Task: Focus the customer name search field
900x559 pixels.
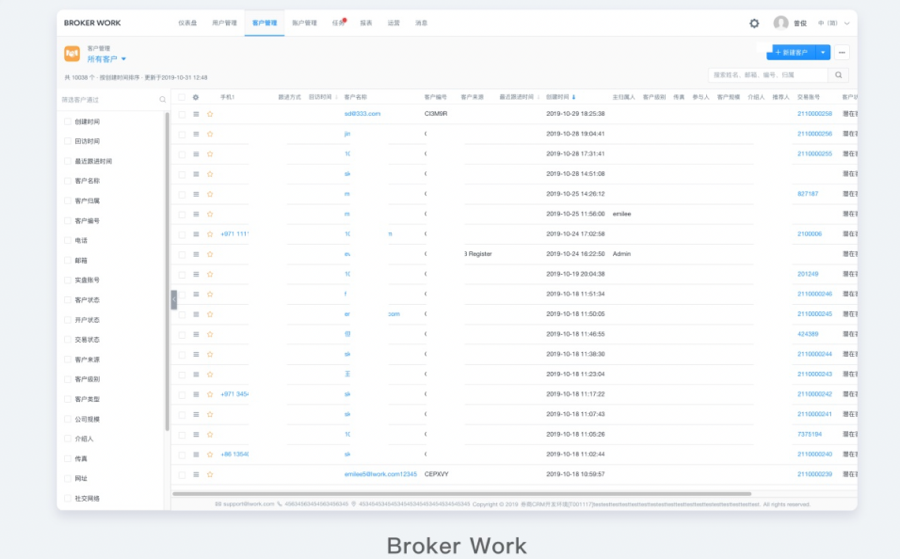Action: 768,75
